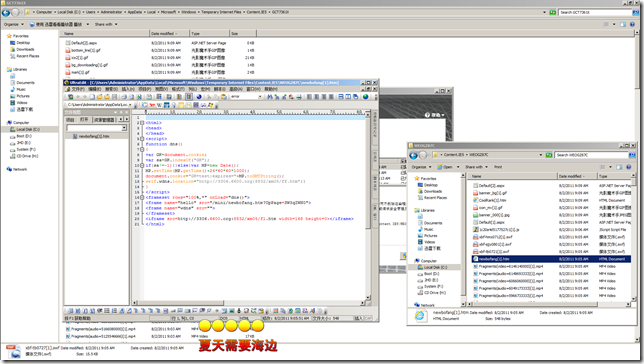644x364 pixels.
Task: Open the 格式 menu in UltraEdit
Action: pyautogui.click(x=178, y=89)
